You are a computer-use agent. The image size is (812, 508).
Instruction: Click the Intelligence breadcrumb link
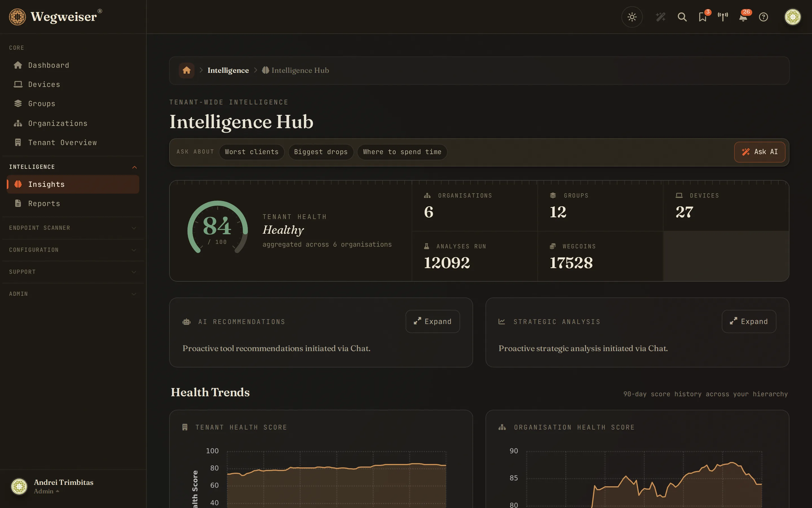(x=228, y=70)
